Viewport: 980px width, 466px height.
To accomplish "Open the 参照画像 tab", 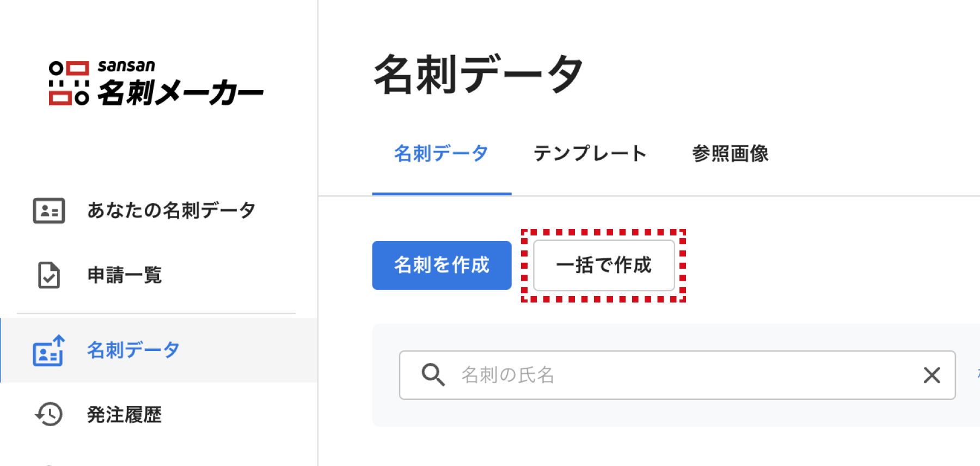I will click(x=730, y=154).
